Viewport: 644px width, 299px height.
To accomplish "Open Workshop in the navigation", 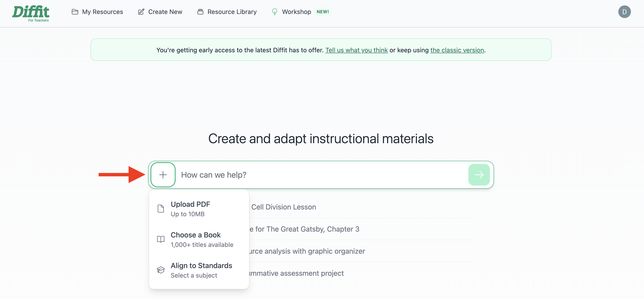I will point(291,12).
